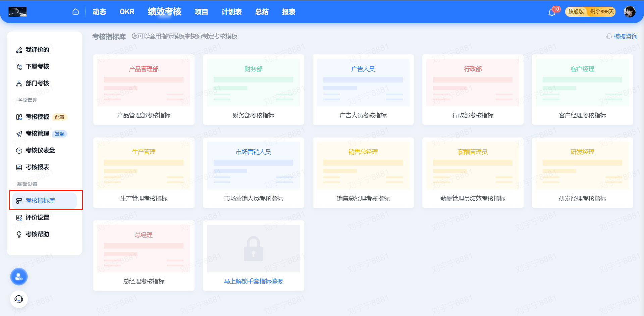Open the 生产管理 template thumbnail
This screenshot has height=316, width=644.
144,165
